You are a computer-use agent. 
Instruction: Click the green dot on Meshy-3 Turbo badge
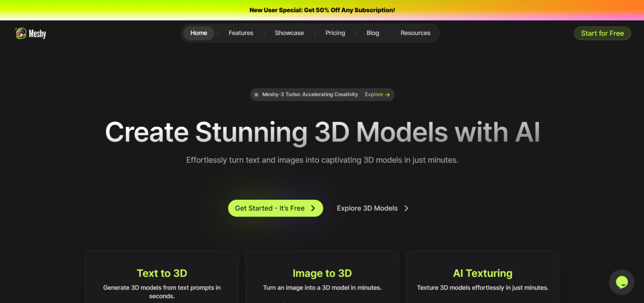tap(256, 94)
